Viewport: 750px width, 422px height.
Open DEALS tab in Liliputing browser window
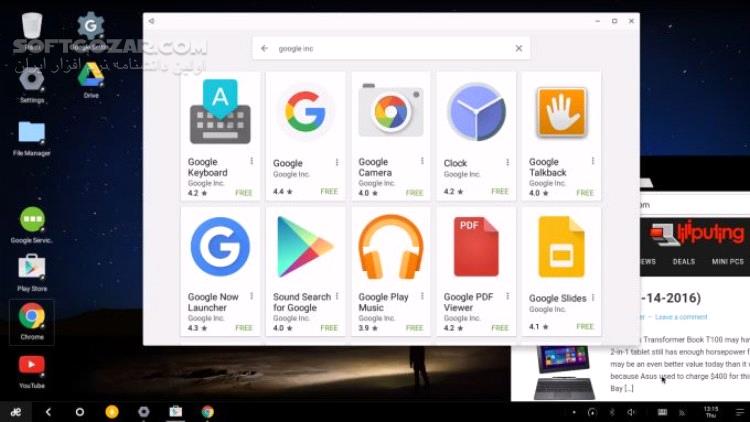pyautogui.click(x=684, y=262)
